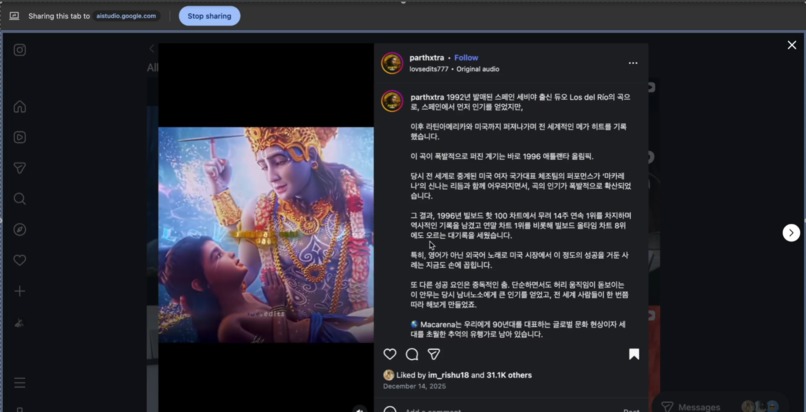
Task: Open Notifications heart in the sidebar
Action: [20, 260]
